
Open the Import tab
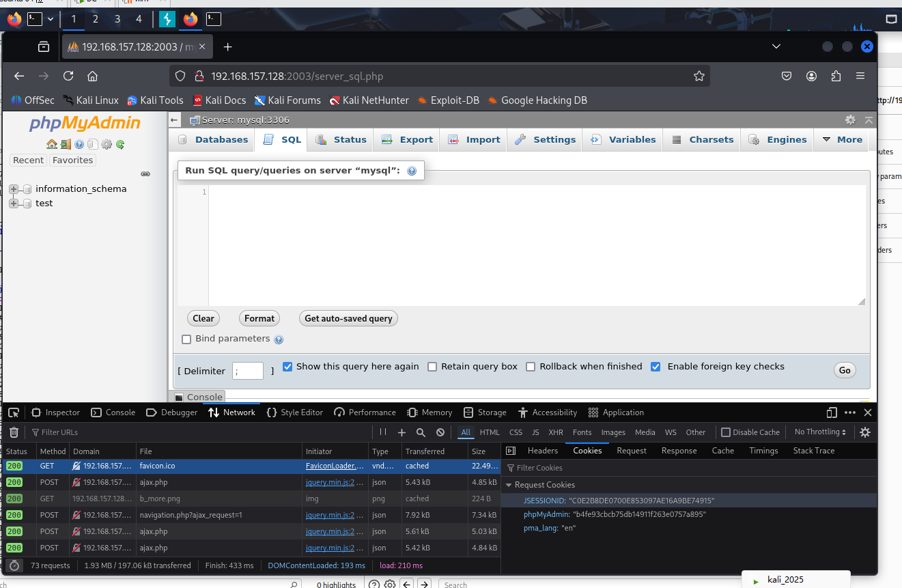475,139
